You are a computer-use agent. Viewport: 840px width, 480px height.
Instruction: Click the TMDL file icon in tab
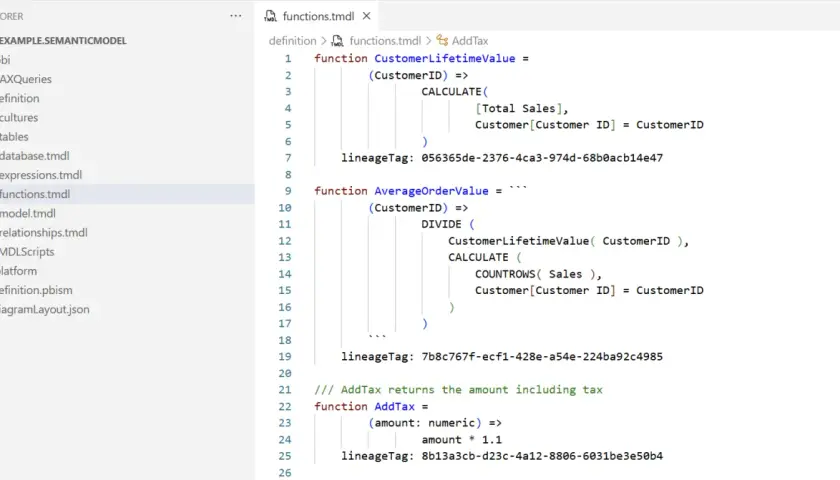coord(271,16)
